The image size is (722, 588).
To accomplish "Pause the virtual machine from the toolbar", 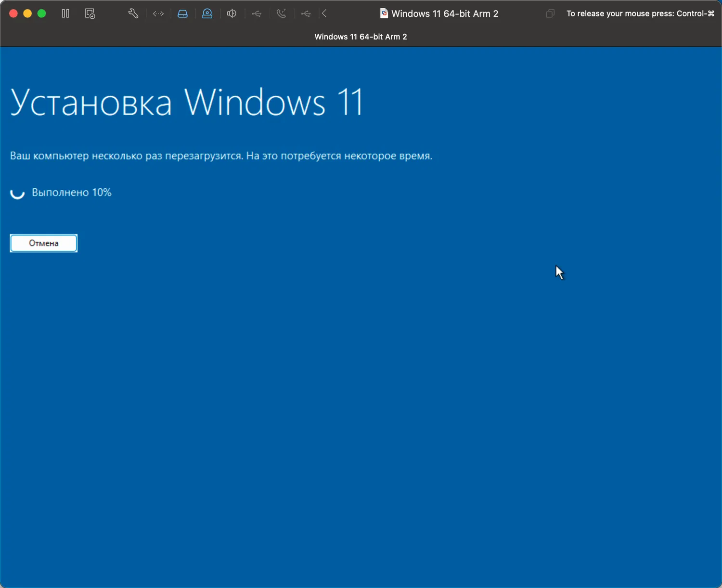I will click(65, 13).
